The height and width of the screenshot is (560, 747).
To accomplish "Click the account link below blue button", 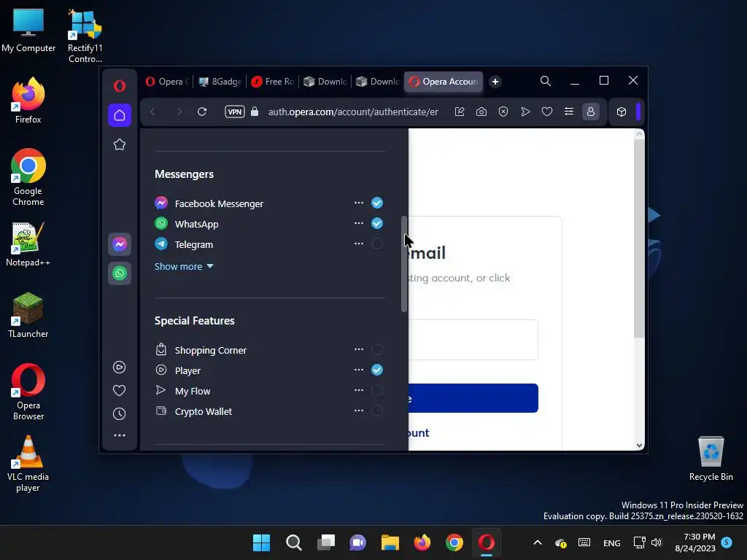I will click(419, 433).
